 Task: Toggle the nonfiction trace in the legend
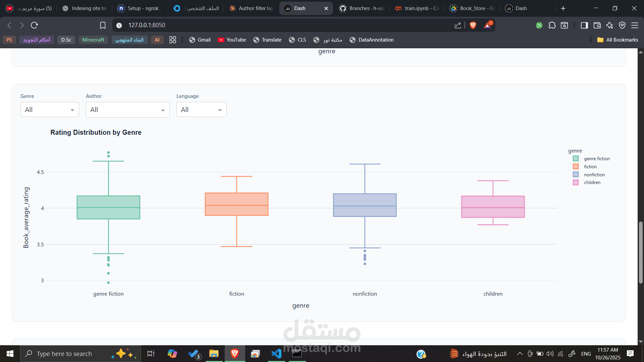(594, 175)
